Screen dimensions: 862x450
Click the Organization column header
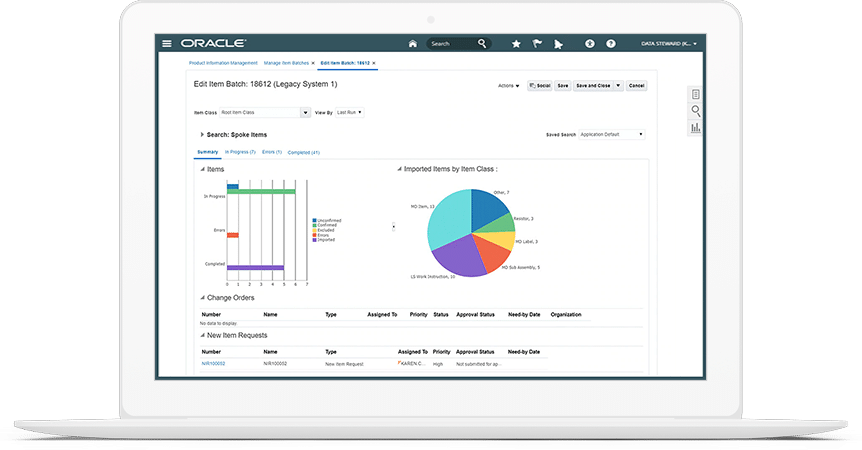566,315
